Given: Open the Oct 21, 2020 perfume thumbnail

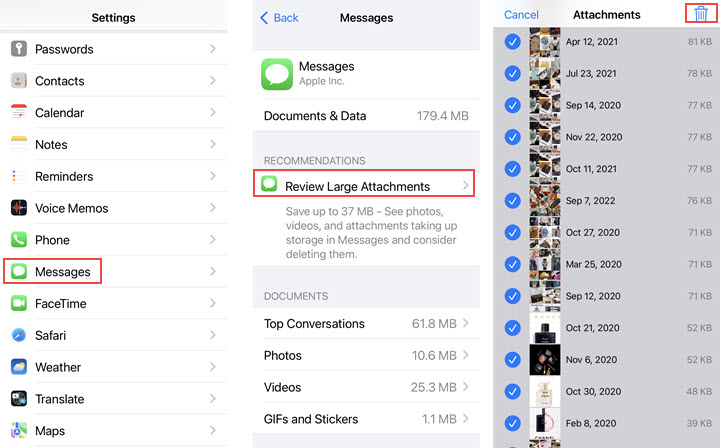Looking at the screenshot, I should coord(544,328).
